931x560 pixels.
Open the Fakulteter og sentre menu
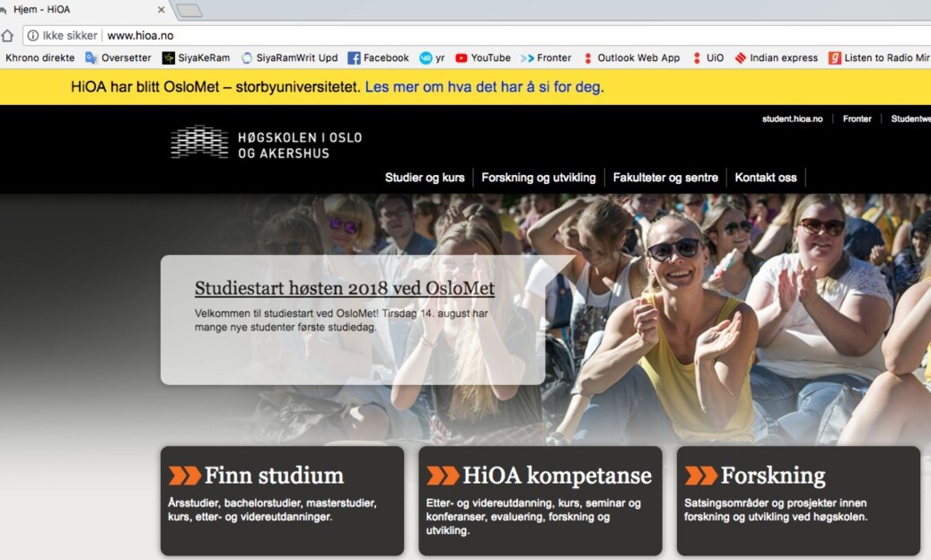(665, 178)
